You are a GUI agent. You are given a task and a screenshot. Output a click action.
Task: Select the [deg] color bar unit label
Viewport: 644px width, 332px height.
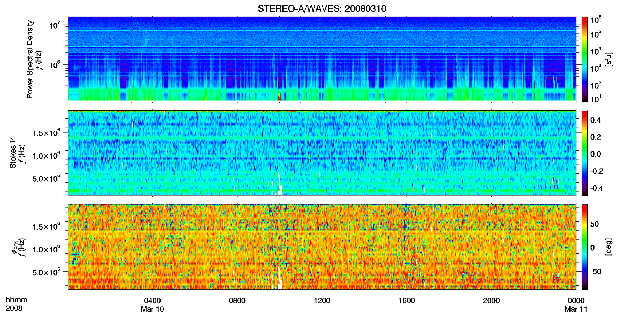tap(609, 247)
